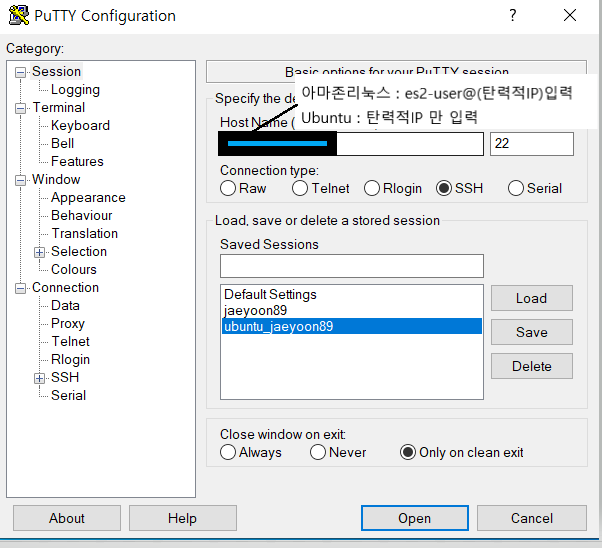Click the Save button

(532, 332)
